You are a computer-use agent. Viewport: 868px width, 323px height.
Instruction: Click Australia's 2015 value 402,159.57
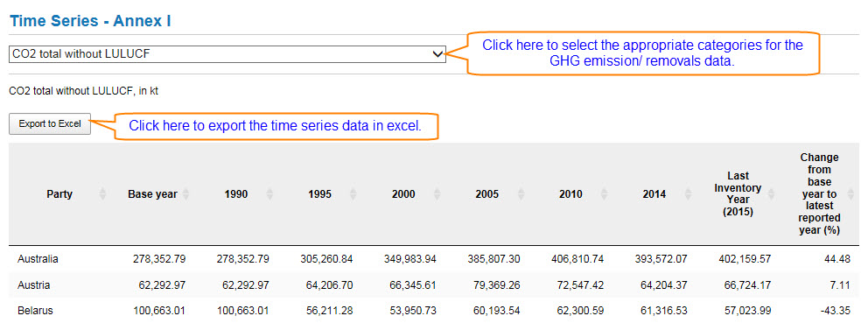tap(744, 259)
